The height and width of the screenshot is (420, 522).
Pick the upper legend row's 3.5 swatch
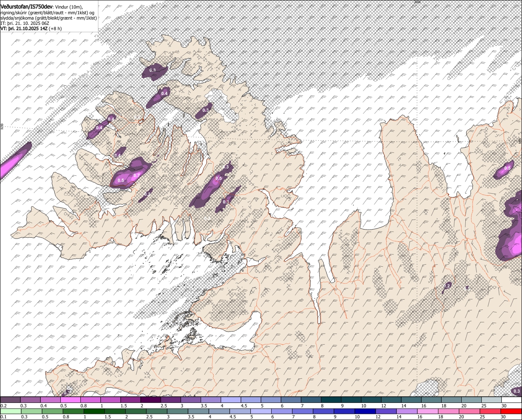pos(211,400)
